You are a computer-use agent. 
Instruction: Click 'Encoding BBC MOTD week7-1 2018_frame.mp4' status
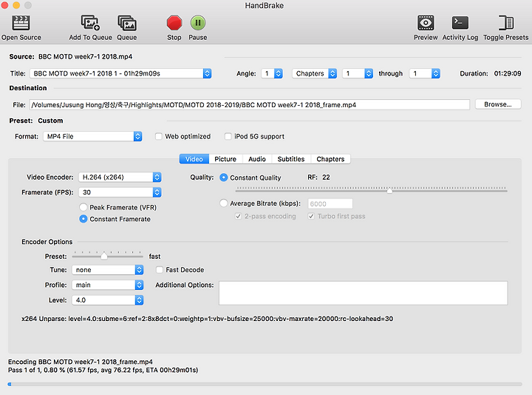(x=81, y=362)
